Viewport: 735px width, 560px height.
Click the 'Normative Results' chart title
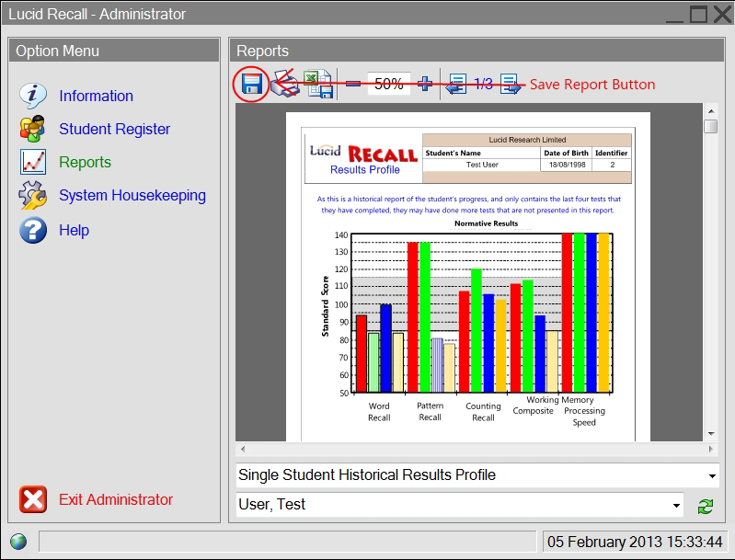click(486, 223)
